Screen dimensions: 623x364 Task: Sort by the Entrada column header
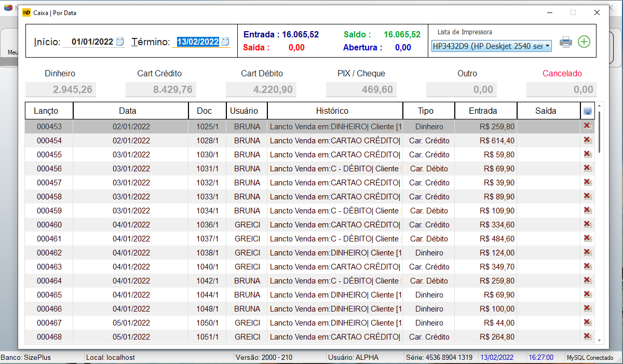pyautogui.click(x=486, y=111)
